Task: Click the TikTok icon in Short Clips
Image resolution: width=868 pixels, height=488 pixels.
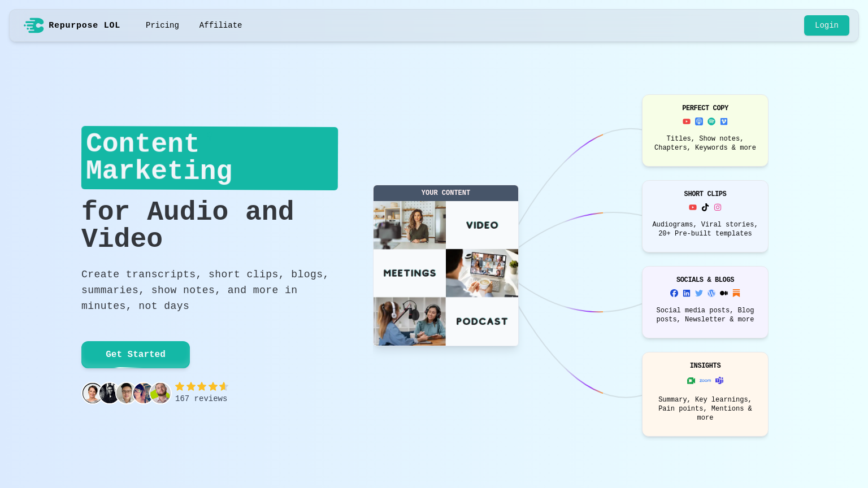Action: coord(705,207)
